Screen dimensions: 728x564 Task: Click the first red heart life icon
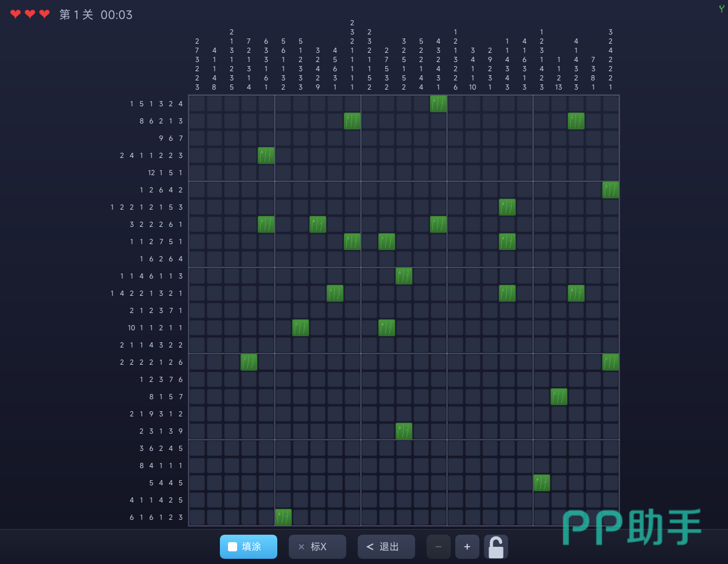(16, 14)
